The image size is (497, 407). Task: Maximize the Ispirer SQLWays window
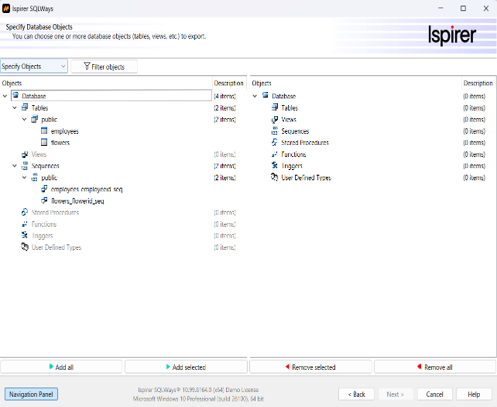pos(463,8)
